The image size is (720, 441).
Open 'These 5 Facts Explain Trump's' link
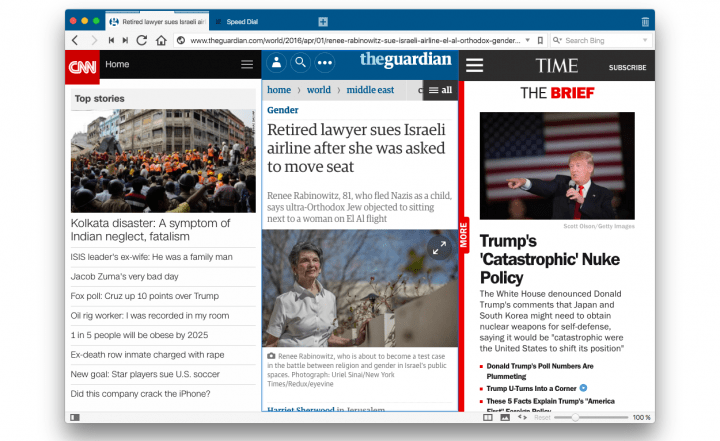click(550, 404)
